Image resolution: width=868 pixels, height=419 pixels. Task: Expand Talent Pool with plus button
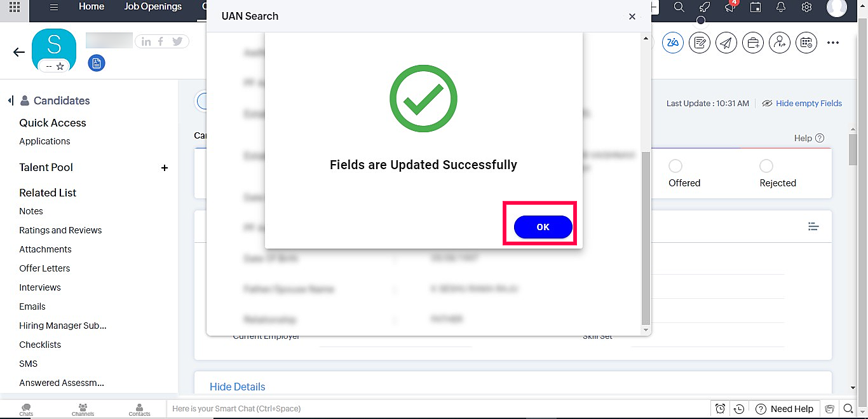point(165,168)
